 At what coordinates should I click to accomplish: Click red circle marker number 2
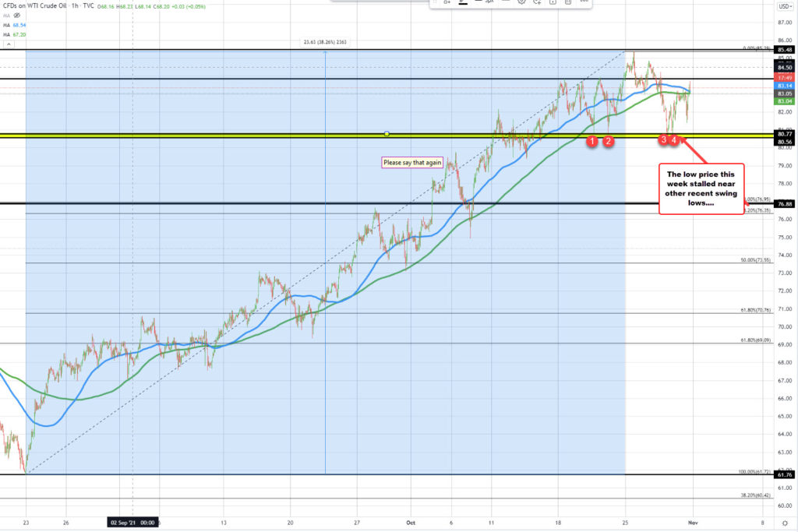609,141
